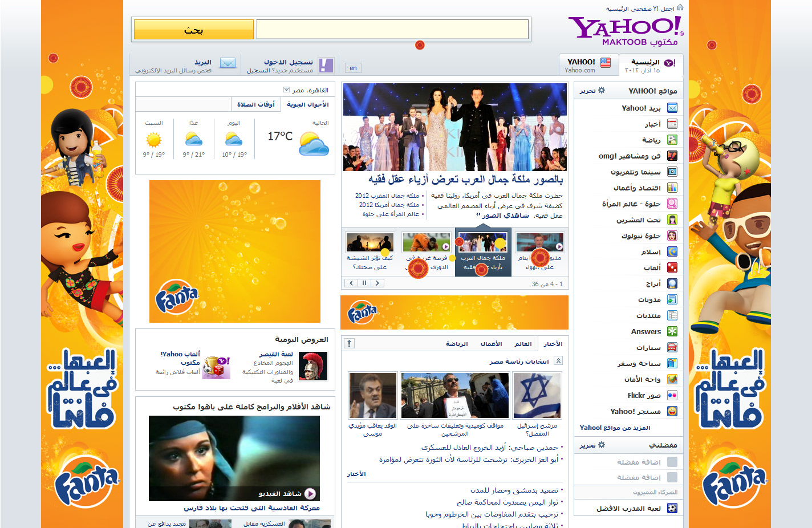Select the sports tab in news panel
812x528 pixels.
click(x=457, y=344)
